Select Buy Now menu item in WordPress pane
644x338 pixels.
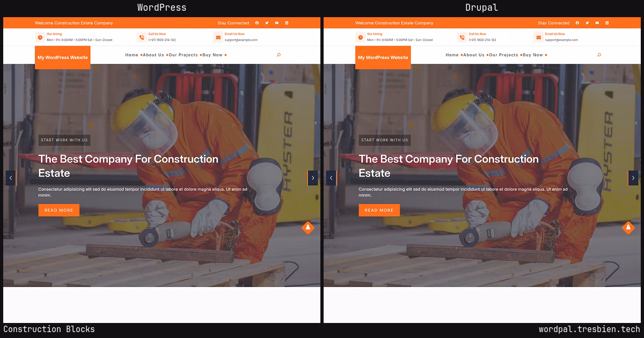click(x=213, y=55)
